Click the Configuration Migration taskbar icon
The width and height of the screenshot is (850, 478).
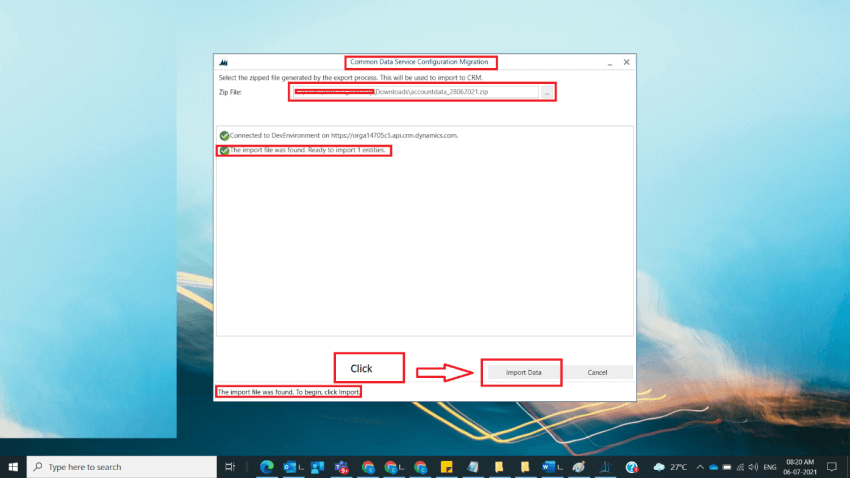[606, 467]
